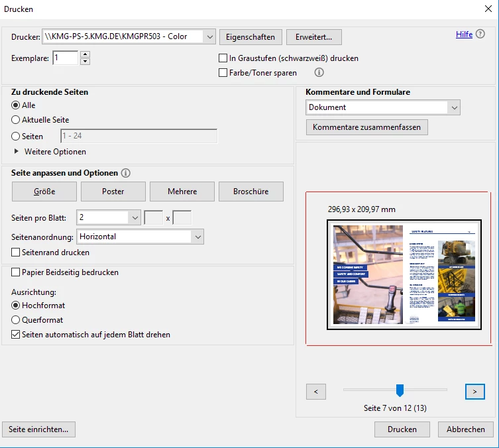
Task: Open printer Eigenschaften
Action: [x=250, y=37]
